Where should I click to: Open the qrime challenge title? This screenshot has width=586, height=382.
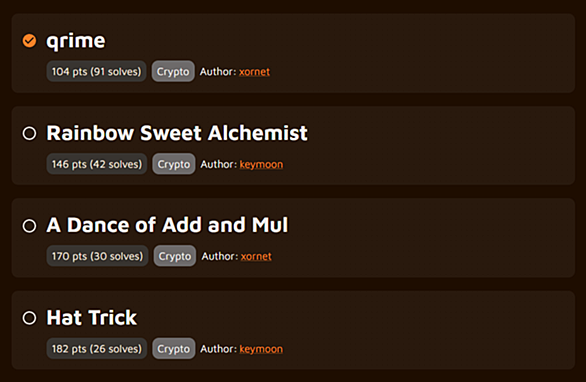click(x=76, y=41)
